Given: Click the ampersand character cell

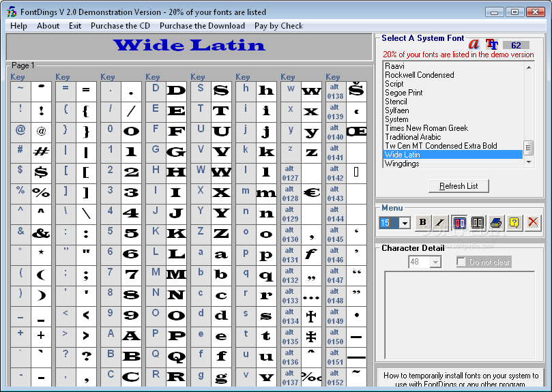Looking at the screenshot, I should (41, 234).
